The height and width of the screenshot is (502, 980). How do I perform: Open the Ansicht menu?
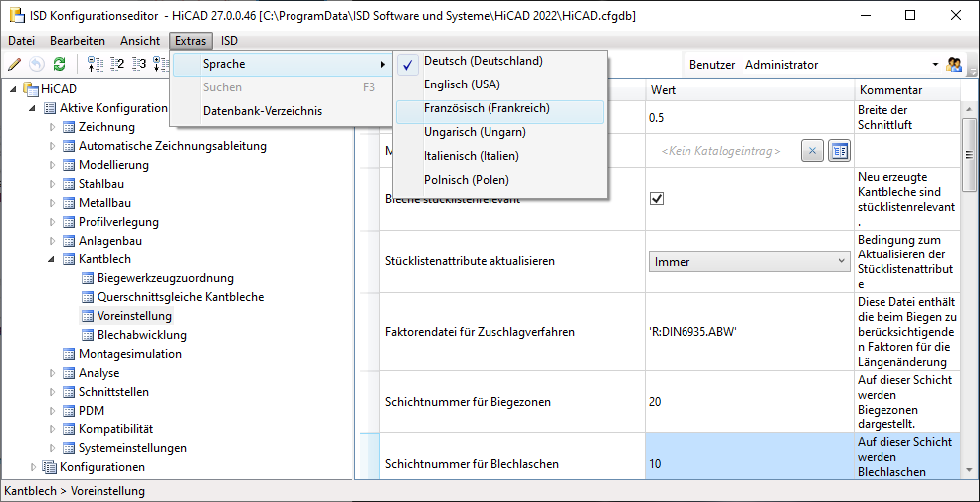140,41
